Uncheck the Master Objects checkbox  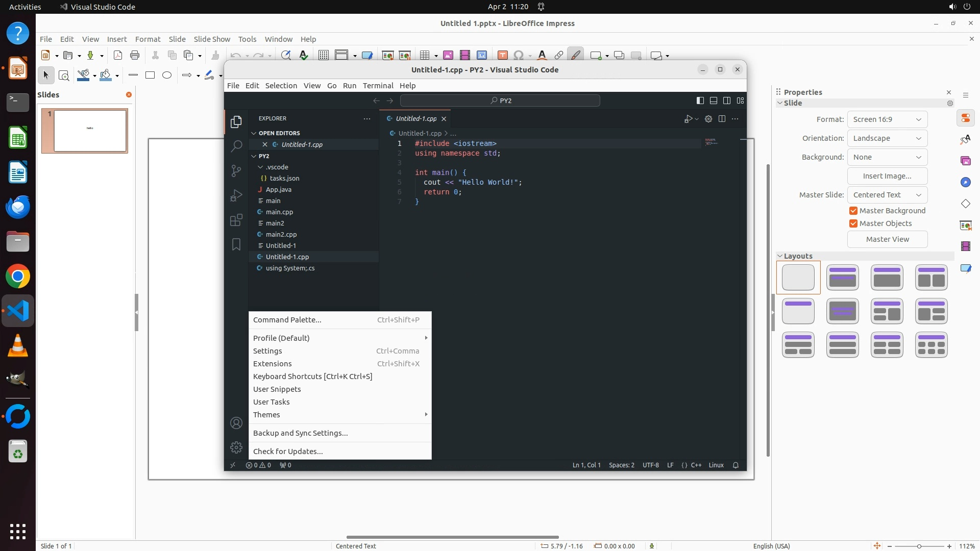tap(853, 223)
